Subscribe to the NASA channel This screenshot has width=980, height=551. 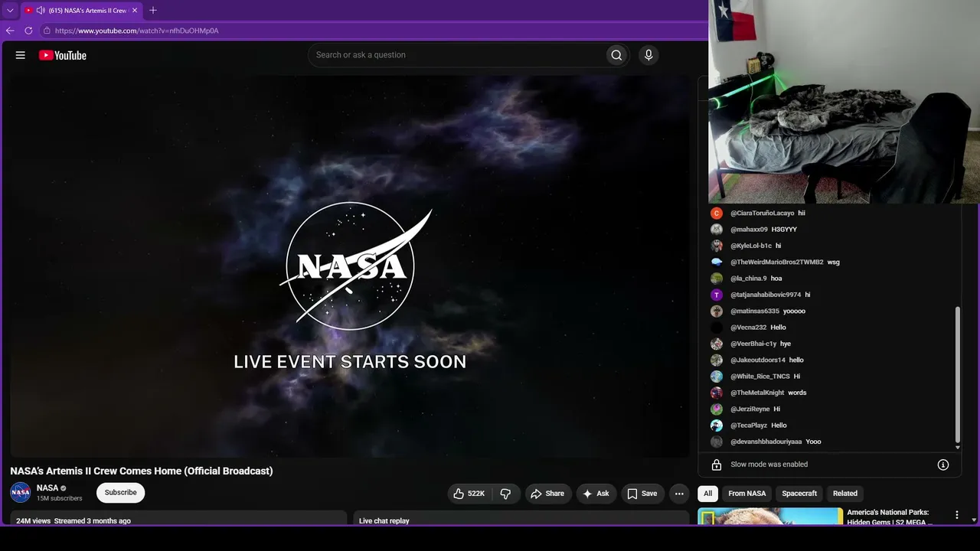(121, 493)
